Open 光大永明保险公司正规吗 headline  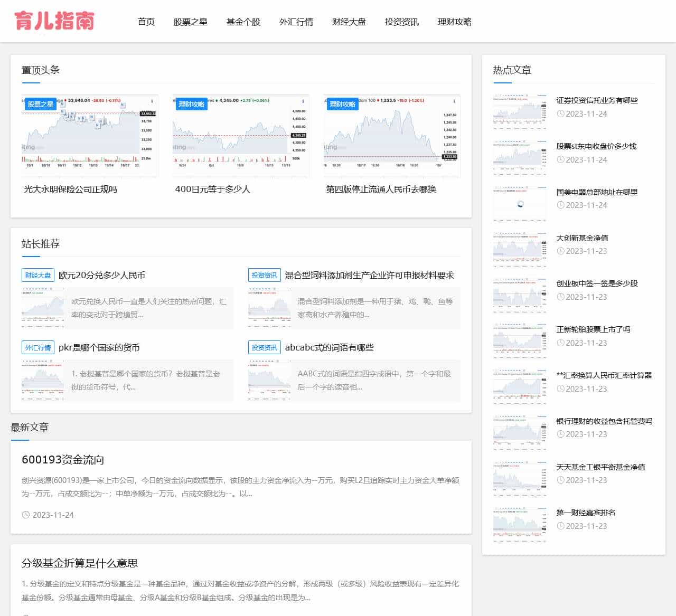click(x=70, y=189)
